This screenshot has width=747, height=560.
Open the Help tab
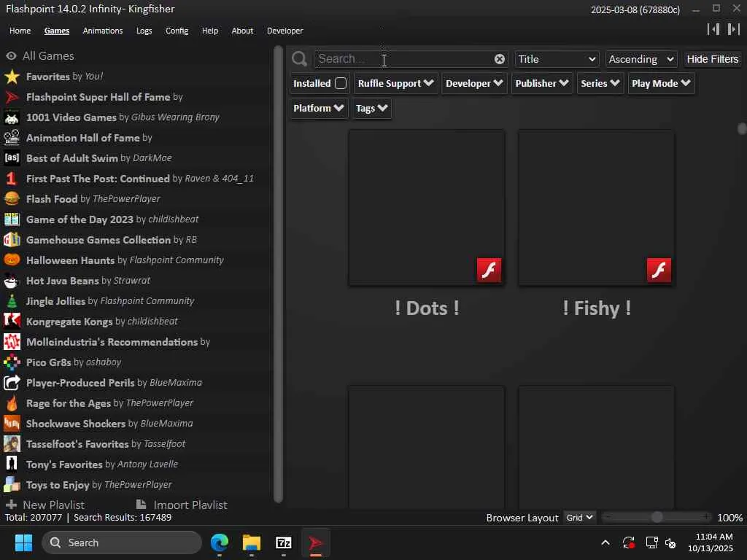tap(209, 31)
